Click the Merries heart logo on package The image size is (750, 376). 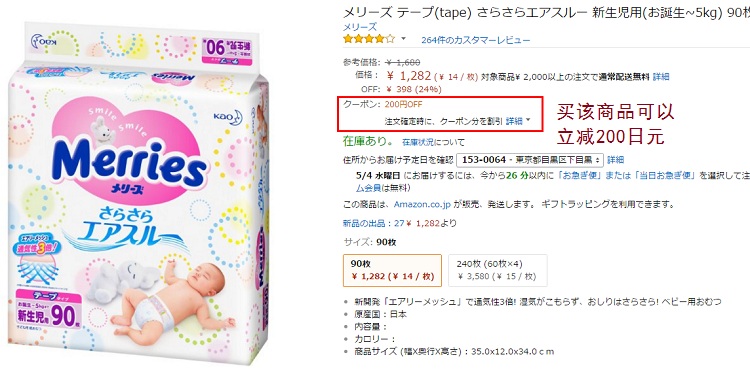129,155
